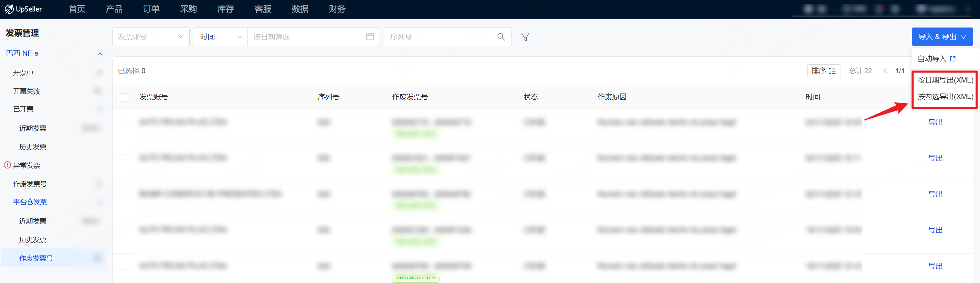Click the calendar icon in date filter
Screen dimensions: 980x283
tap(369, 37)
